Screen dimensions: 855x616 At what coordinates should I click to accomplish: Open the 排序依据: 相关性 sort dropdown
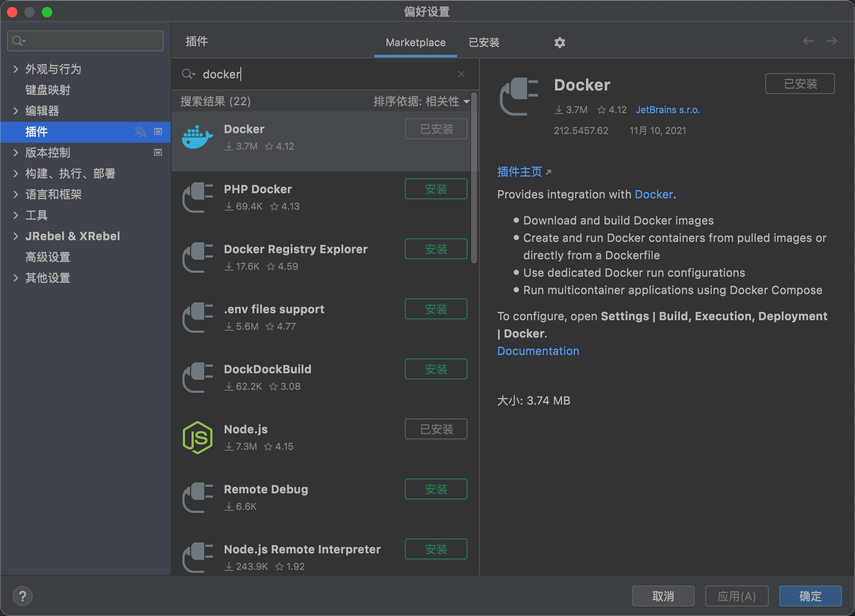tap(421, 101)
